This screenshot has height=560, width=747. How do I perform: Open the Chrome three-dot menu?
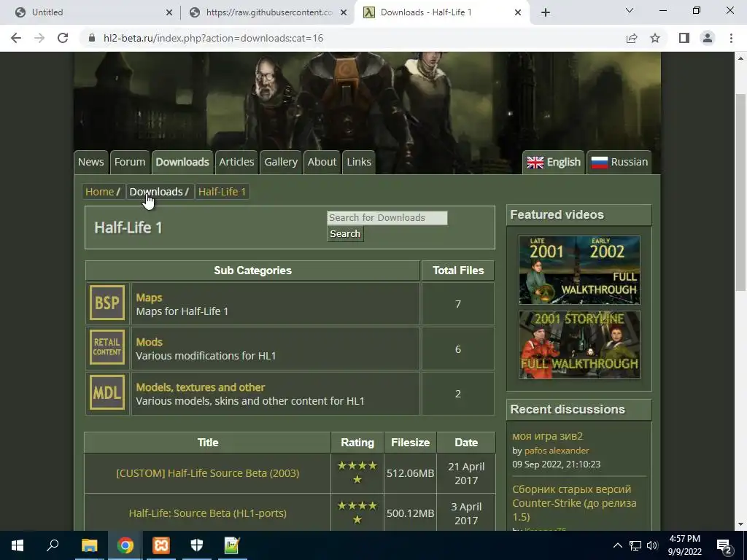731,38
